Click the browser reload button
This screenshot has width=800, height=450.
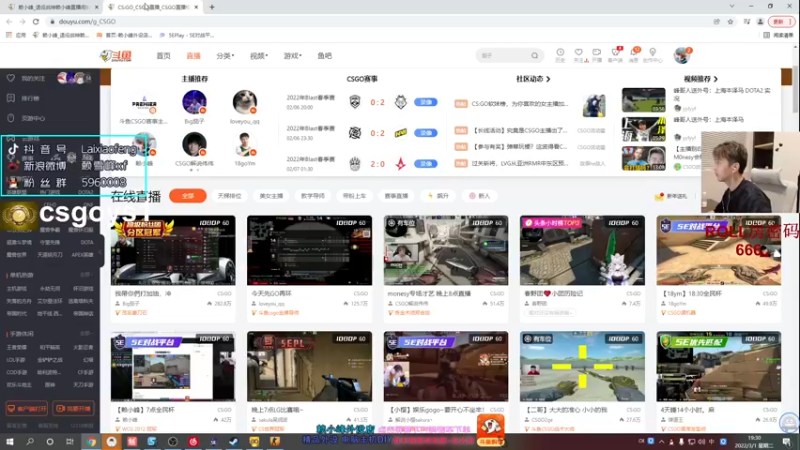36,21
